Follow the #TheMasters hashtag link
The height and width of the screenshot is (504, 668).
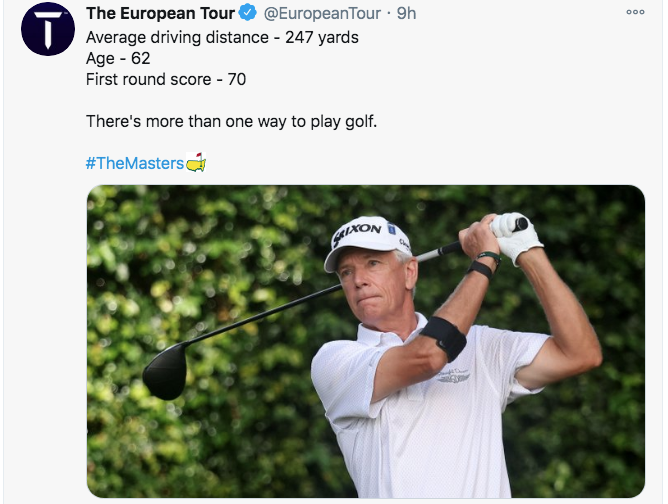[x=134, y=163]
